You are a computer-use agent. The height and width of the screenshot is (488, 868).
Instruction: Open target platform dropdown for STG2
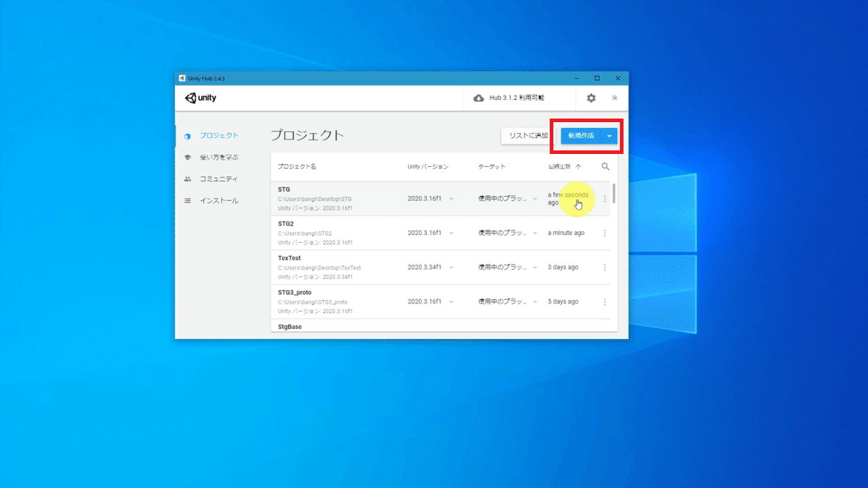(x=535, y=234)
